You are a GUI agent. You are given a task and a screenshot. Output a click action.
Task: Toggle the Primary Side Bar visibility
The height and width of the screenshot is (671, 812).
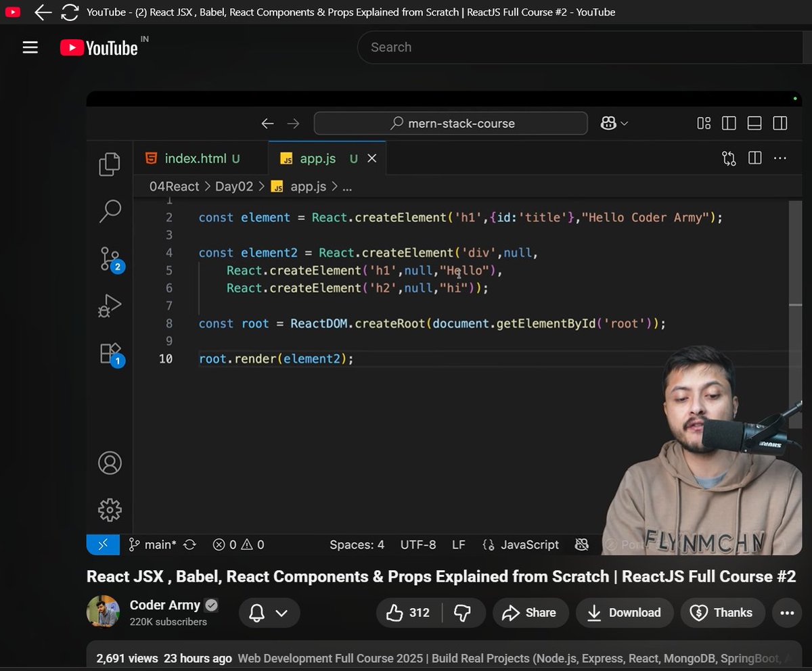(729, 123)
